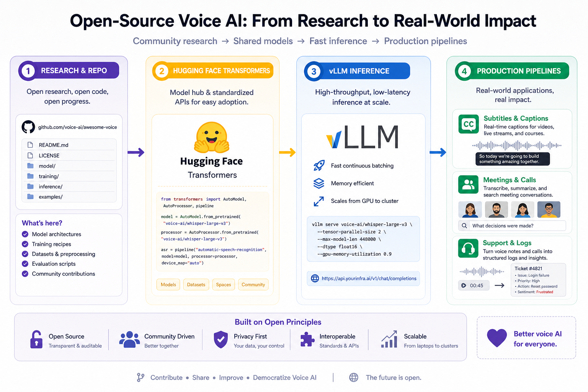Viewport: 588px width, 392px height.
Task: Open the CC Subtitles & Captions icon
Action: click(x=469, y=124)
